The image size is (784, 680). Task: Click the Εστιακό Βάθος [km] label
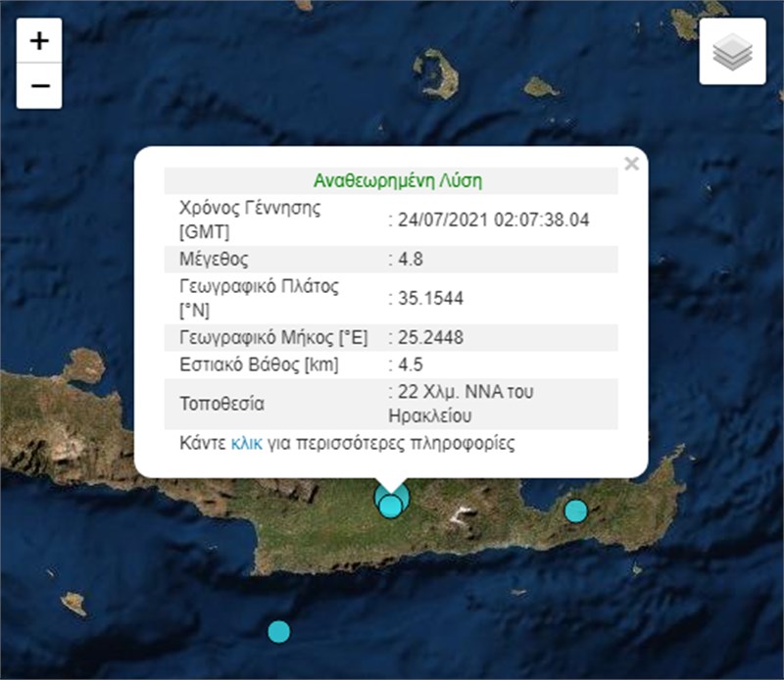coord(255,365)
